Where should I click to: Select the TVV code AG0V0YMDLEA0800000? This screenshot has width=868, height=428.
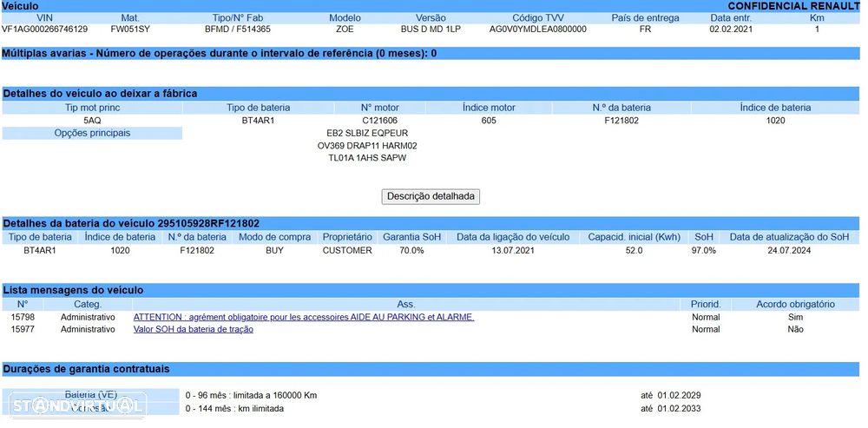click(538, 30)
